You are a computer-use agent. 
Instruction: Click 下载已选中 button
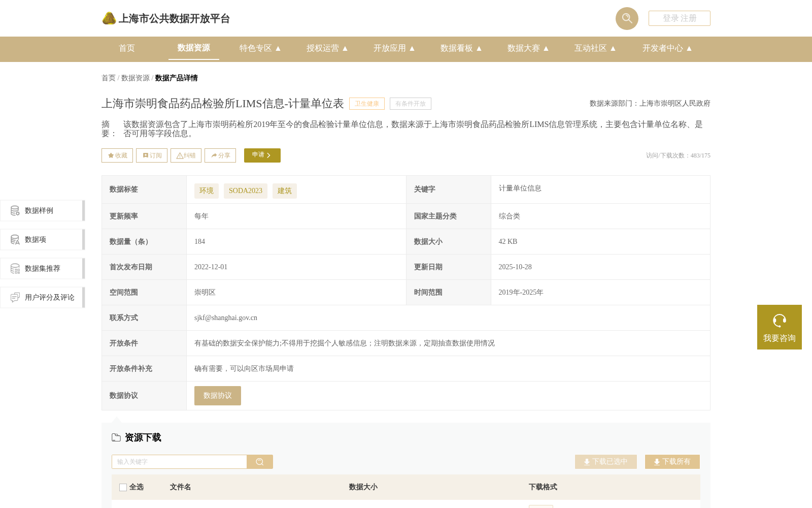coord(606,462)
